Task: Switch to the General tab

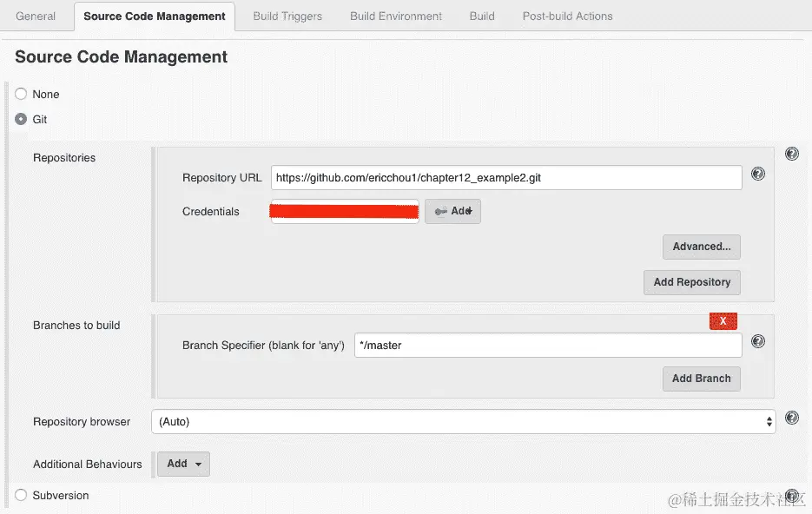Action: 36,16
